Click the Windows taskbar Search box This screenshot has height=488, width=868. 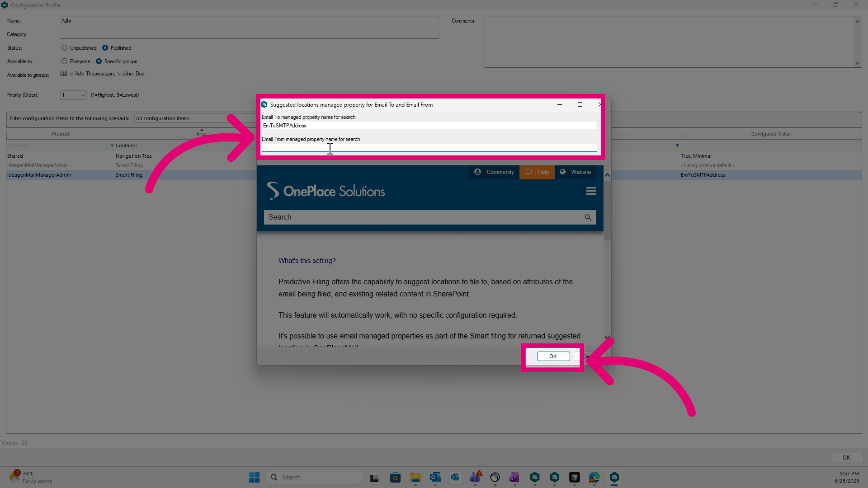315,477
